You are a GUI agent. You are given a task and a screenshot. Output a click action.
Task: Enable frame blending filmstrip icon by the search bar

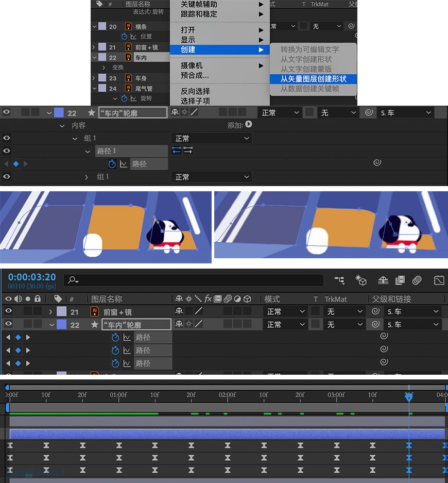[x=400, y=280]
